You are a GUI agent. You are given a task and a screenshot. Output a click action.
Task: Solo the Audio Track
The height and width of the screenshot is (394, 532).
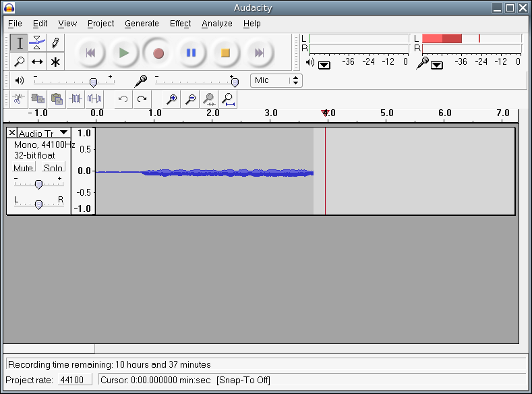coord(53,167)
